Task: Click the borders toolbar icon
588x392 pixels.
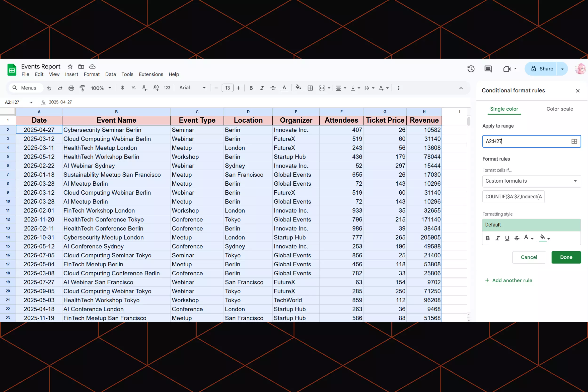Action: click(310, 88)
